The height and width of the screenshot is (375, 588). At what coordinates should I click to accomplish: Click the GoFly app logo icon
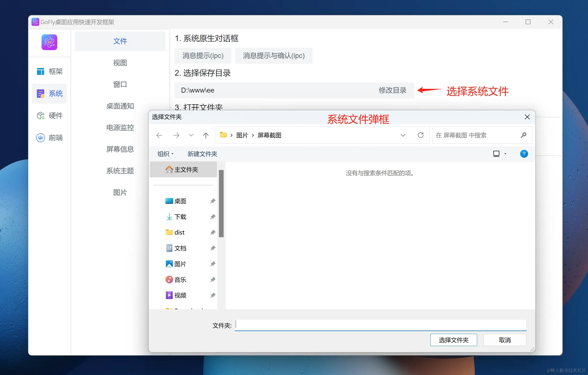tap(49, 42)
